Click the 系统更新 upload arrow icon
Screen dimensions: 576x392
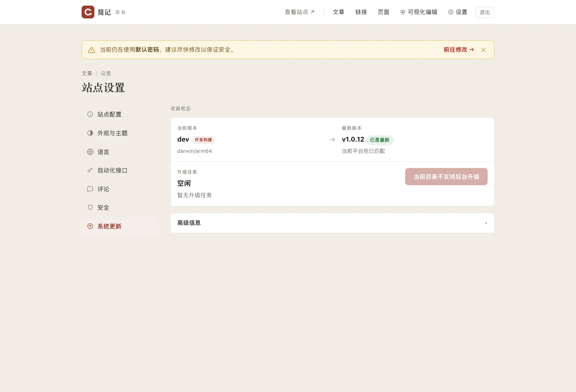(90, 226)
